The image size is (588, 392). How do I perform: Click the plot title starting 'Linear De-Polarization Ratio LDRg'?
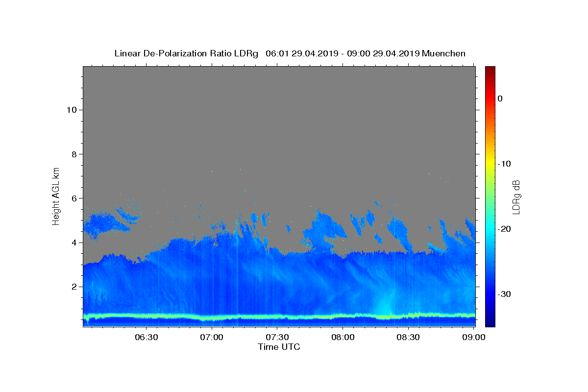290,53
